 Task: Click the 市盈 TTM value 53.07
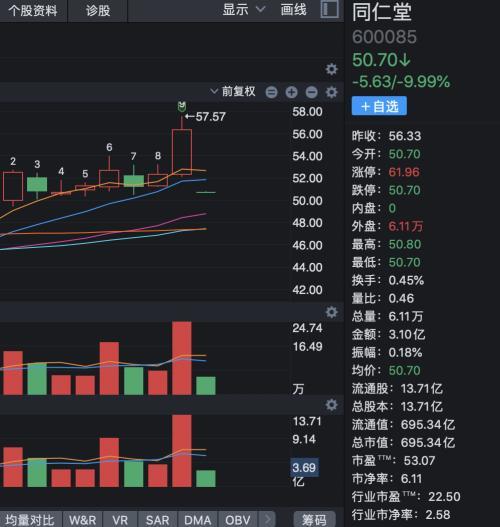click(x=419, y=461)
